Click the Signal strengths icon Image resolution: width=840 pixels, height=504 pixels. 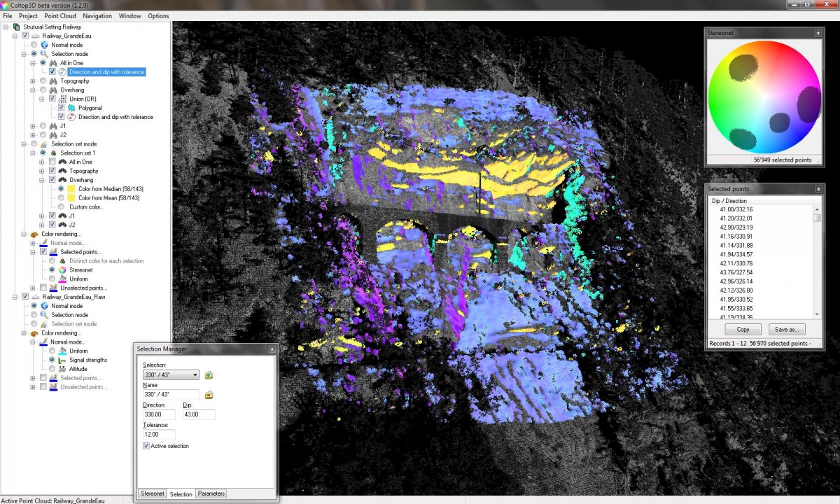(62, 360)
